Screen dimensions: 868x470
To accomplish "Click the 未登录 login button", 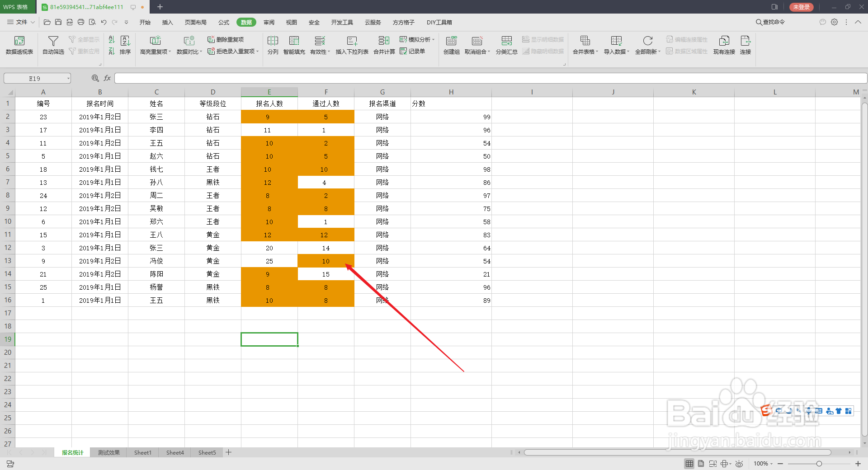I will 802,7.
